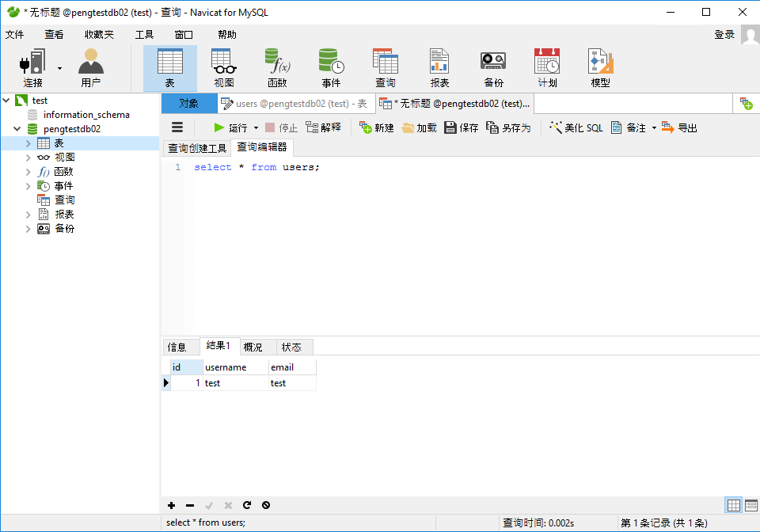Switch to the 结果1 tab
The width and height of the screenshot is (760, 532).
(x=218, y=345)
